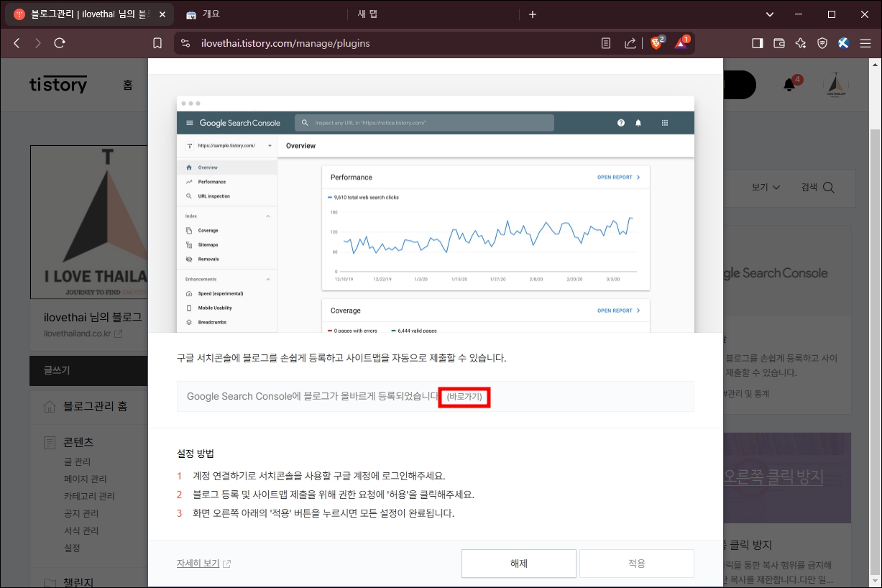The image size is (882, 588).
Task: Open the Brave VPN icon
Action: pos(822,43)
